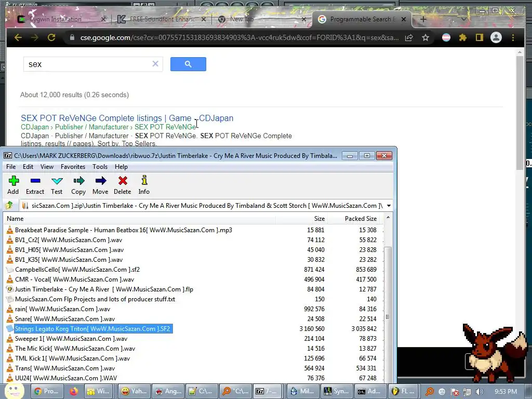View site information via the lock icon
532x399 pixels.
[x=72, y=37]
